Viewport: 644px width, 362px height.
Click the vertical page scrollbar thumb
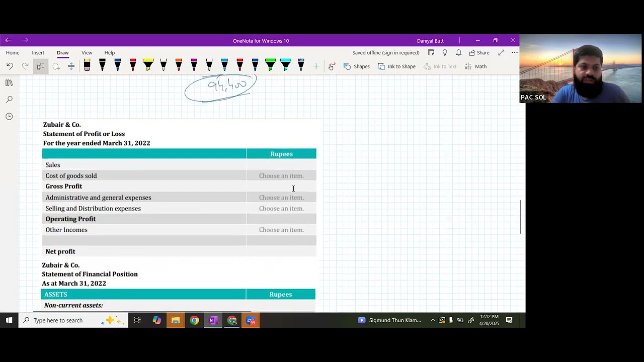click(x=521, y=217)
